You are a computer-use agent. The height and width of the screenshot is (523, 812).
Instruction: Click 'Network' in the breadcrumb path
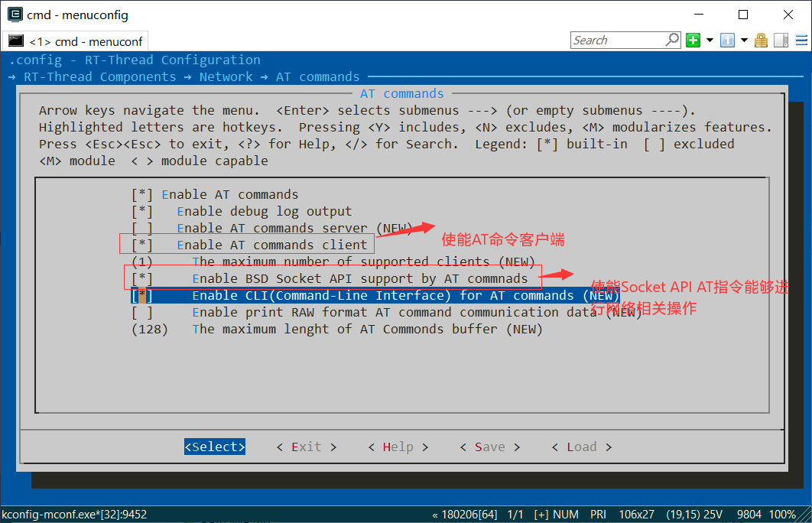tap(226, 77)
